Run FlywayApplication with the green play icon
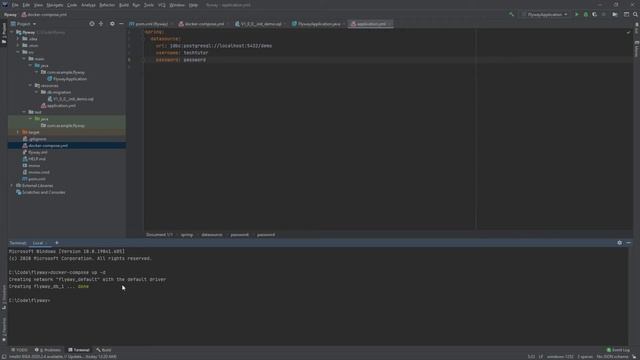This screenshot has height=360, width=640. click(577, 14)
